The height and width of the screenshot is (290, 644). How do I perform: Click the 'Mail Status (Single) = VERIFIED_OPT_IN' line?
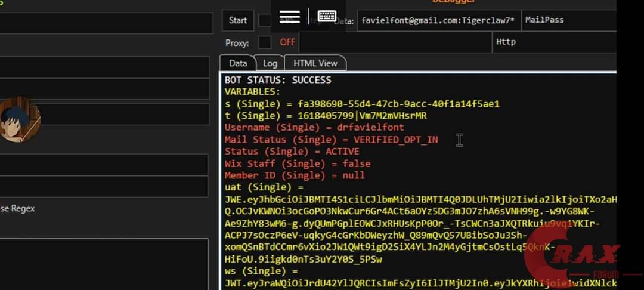click(331, 140)
